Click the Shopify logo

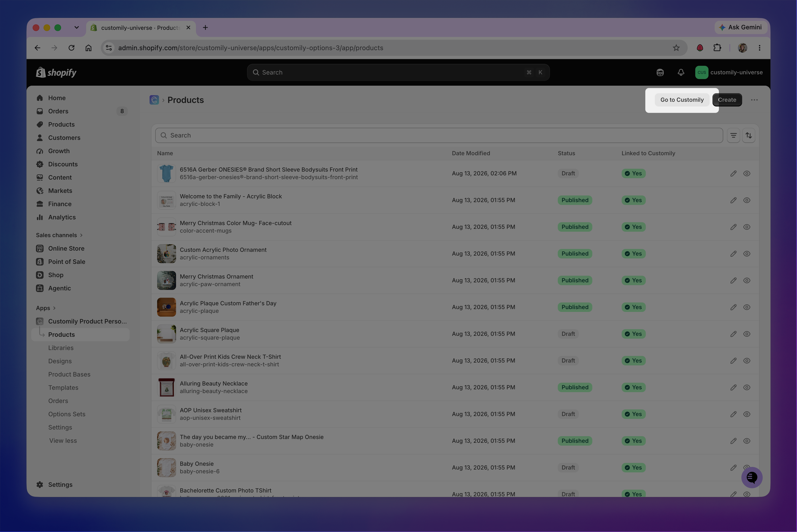tap(56, 72)
